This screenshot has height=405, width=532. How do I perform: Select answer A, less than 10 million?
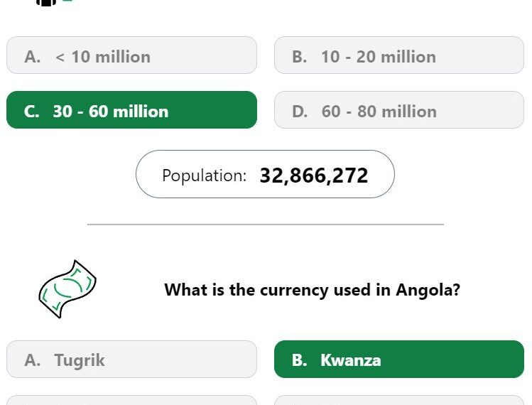tap(131, 55)
